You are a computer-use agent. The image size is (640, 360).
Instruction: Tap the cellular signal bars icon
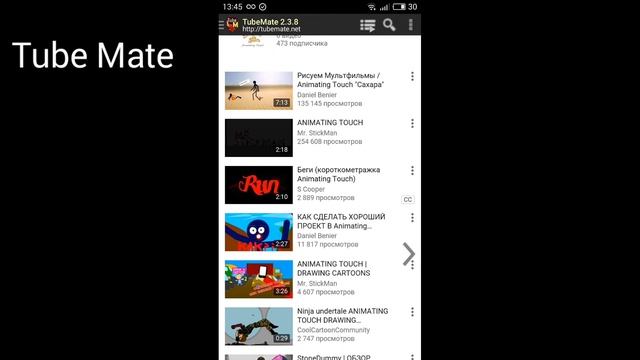click(x=384, y=7)
